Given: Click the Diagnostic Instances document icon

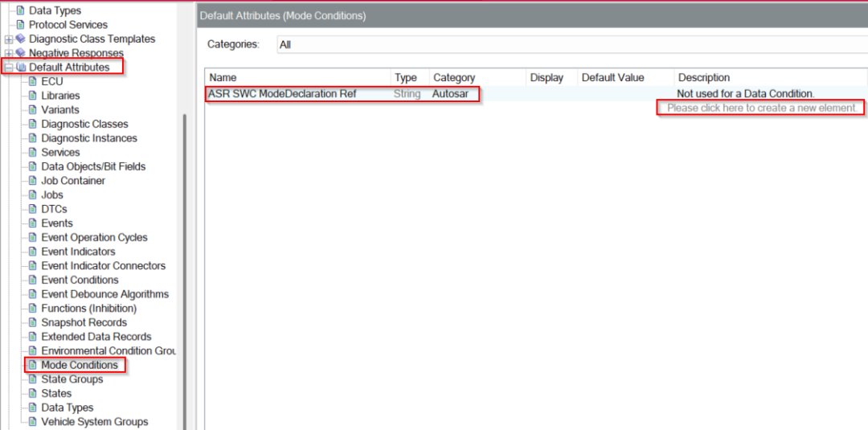Looking at the screenshot, I should [33, 138].
